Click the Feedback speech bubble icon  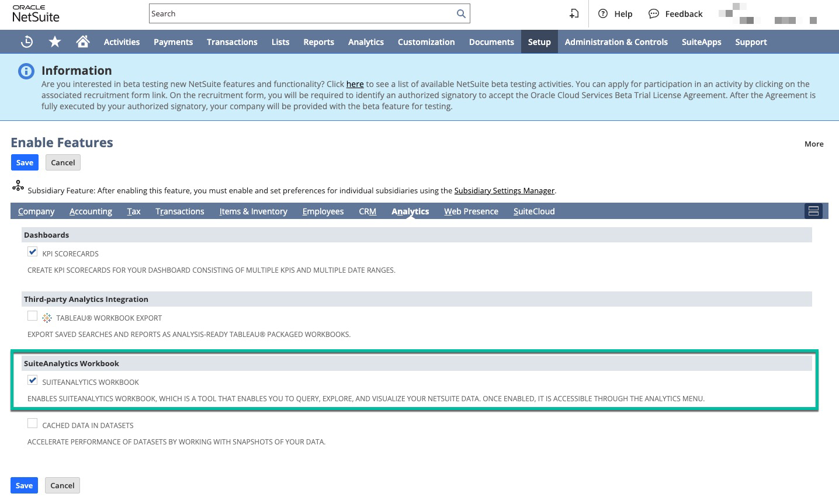[x=654, y=13]
